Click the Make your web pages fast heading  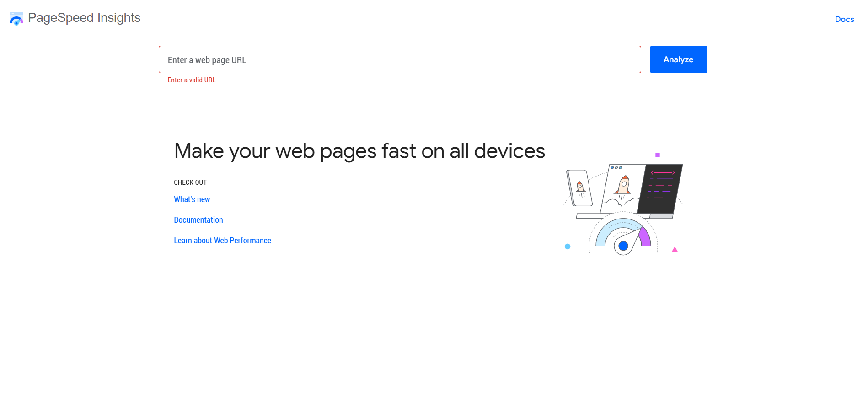point(359,150)
